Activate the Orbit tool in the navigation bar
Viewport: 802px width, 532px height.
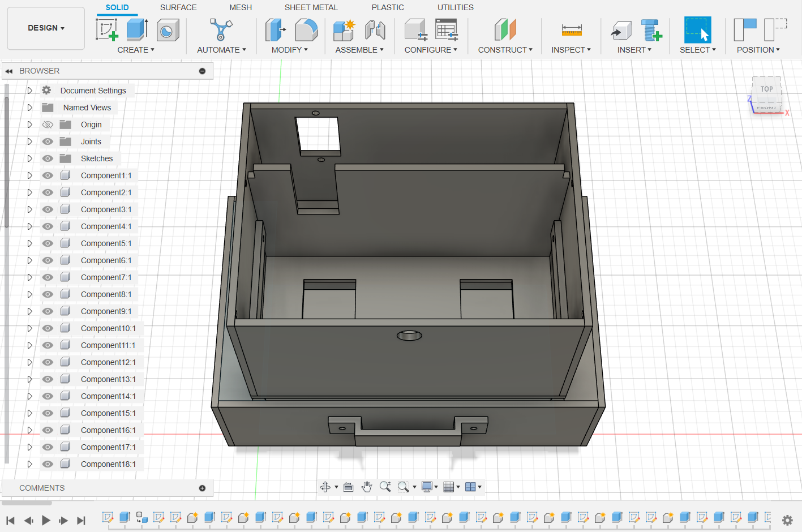click(324, 486)
